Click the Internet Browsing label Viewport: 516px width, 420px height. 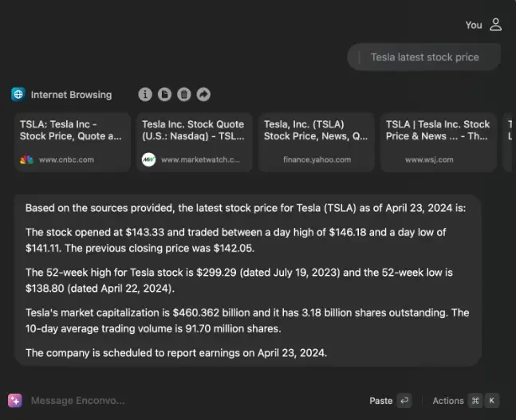point(71,95)
